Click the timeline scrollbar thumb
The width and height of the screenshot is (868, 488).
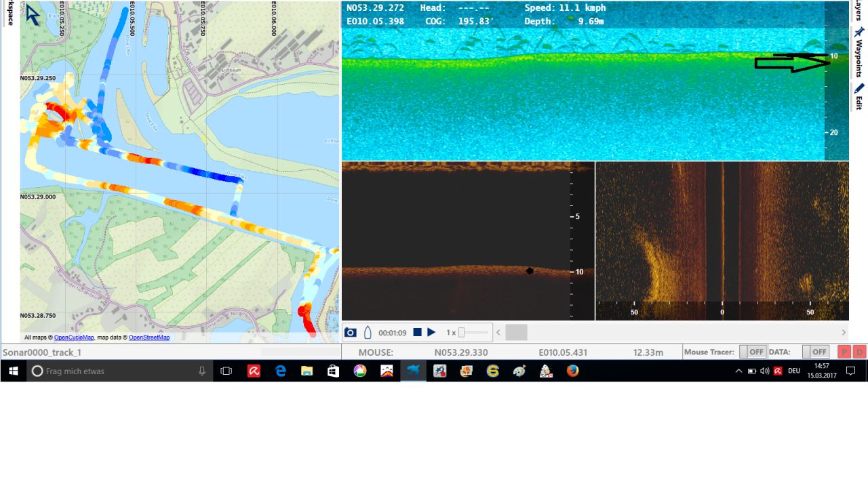click(516, 332)
